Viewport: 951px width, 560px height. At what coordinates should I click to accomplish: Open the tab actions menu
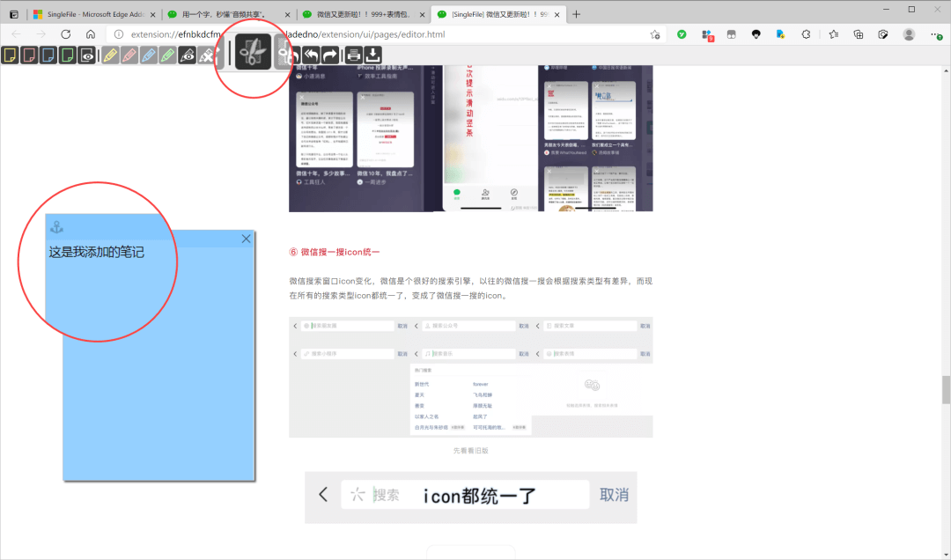coord(13,14)
